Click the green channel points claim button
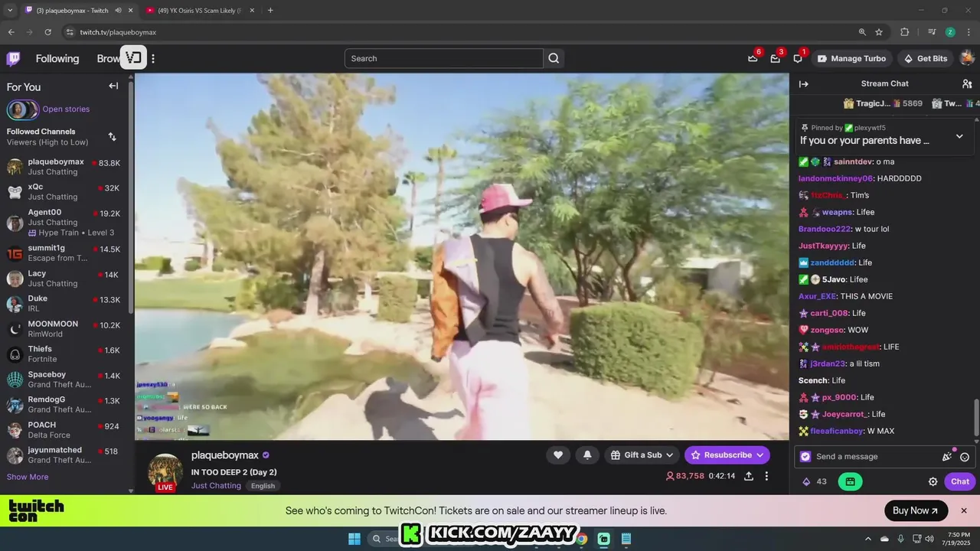Viewport: 980px width, 551px height. [850, 481]
